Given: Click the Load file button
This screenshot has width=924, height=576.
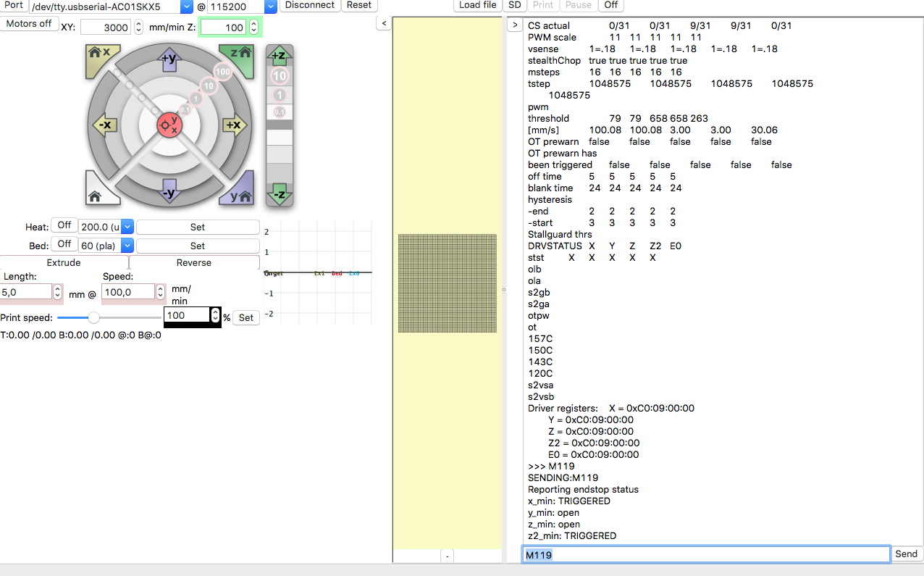Looking at the screenshot, I should point(478,5).
